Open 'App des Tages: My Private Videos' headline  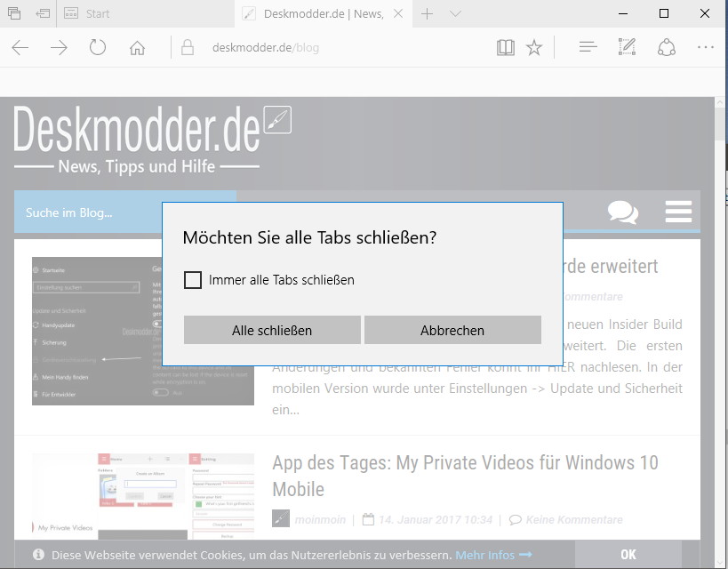click(465, 477)
